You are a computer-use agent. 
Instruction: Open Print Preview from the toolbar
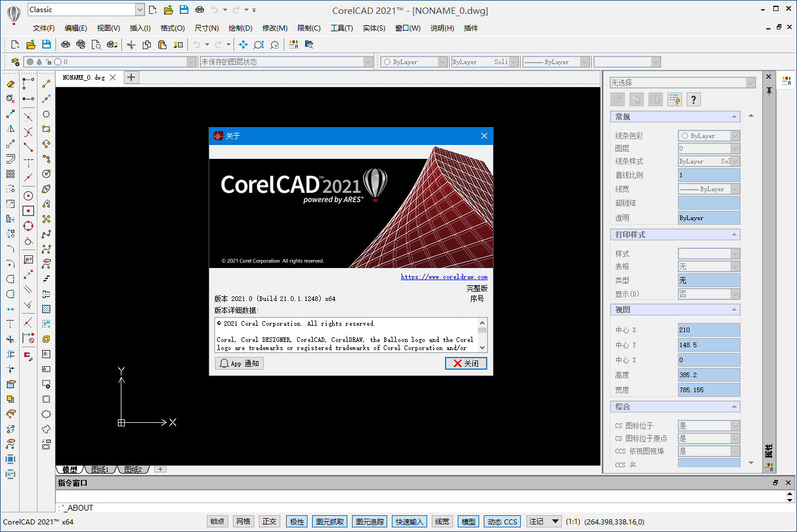tap(97, 44)
